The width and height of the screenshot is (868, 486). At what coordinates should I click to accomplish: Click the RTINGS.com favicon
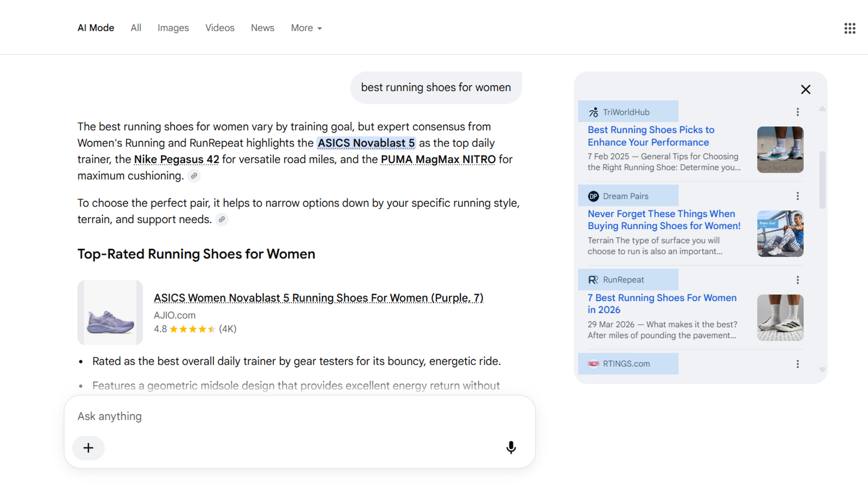(x=593, y=364)
